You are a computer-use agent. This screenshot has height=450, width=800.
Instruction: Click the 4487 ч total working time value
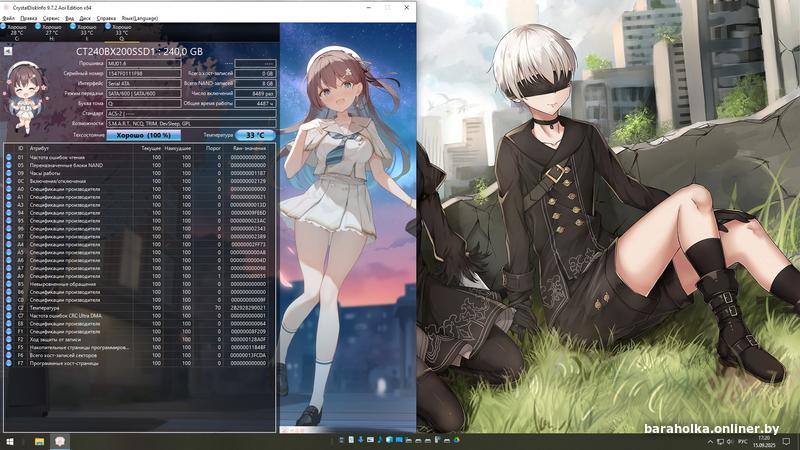click(255, 103)
